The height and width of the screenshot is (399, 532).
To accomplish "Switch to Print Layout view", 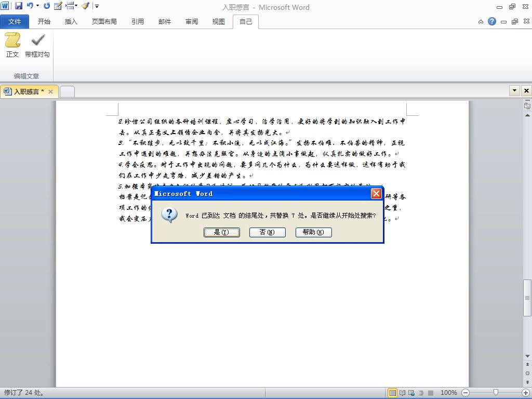I will (x=393, y=393).
